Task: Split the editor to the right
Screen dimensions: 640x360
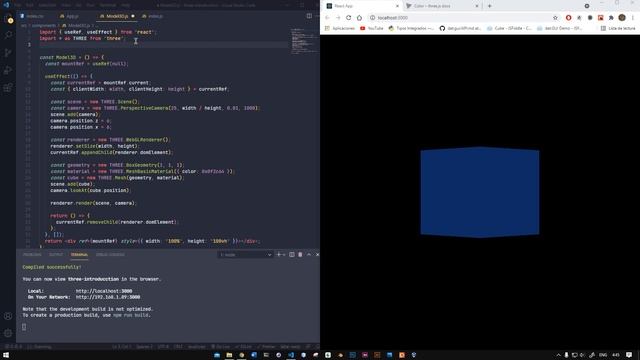Action: click(309, 16)
